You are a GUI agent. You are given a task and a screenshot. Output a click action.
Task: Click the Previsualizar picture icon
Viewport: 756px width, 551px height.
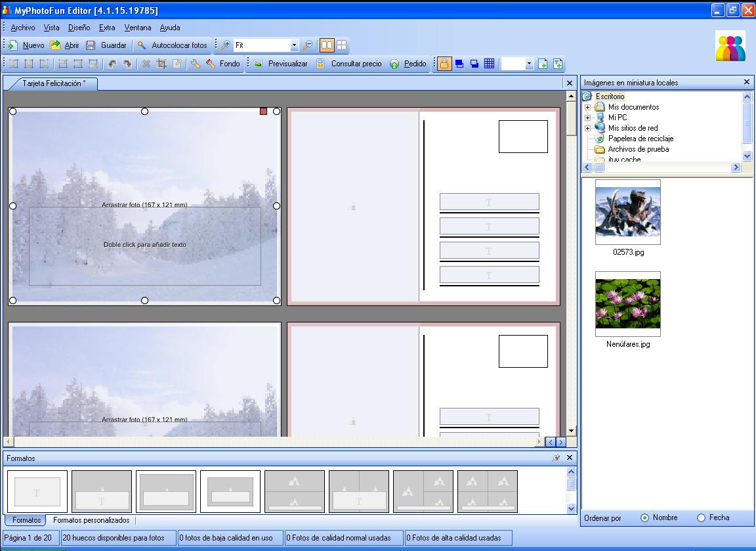tap(259, 64)
